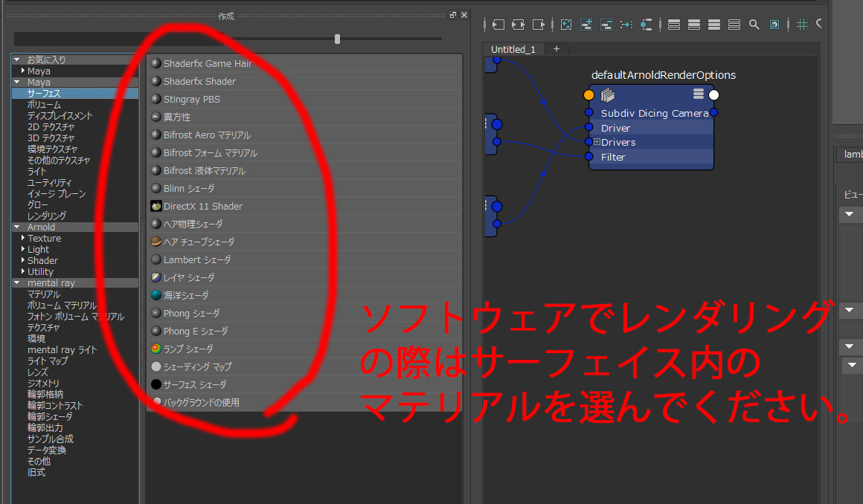This screenshot has height=504, width=863.
Task: Switch nodes to simple view mode
Action: coord(674,25)
